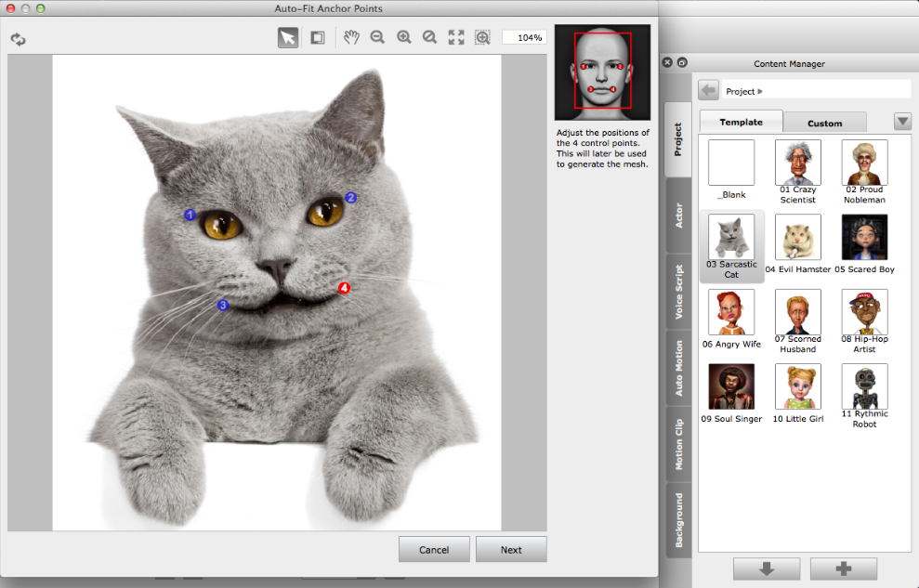Click the down arrow apply button
This screenshot has width=919, height=588.
[767, 568]
